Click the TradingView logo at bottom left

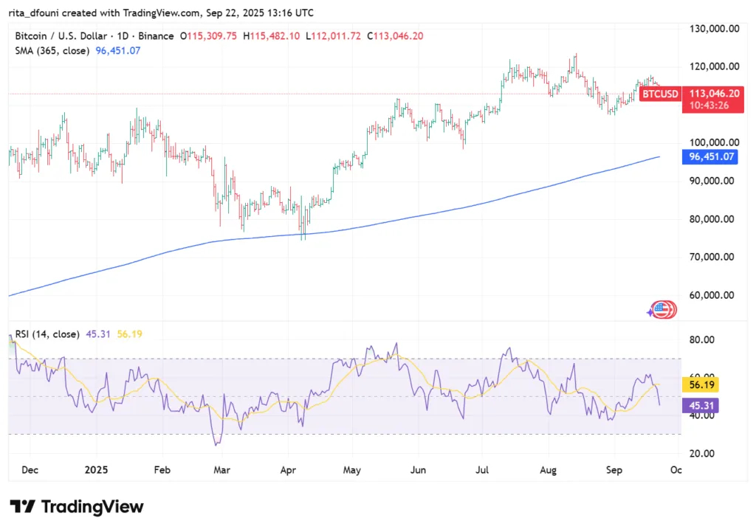(76, 507)
